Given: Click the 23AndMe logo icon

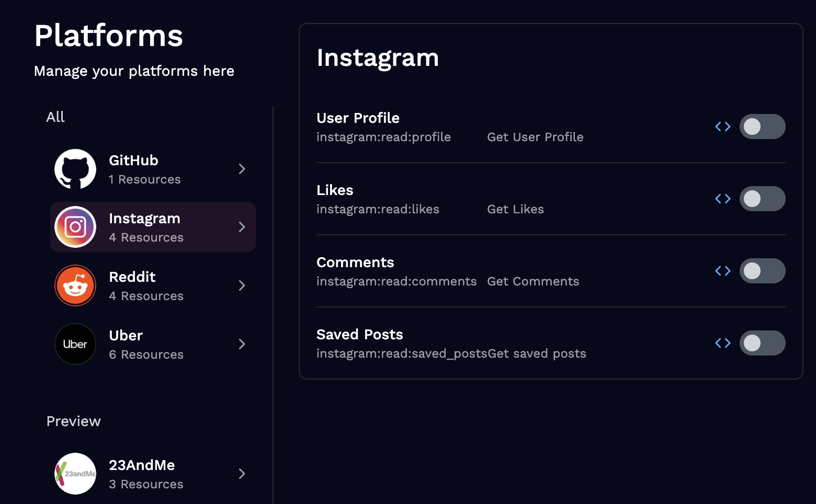Looking at the screenshot, I should 75,473.
